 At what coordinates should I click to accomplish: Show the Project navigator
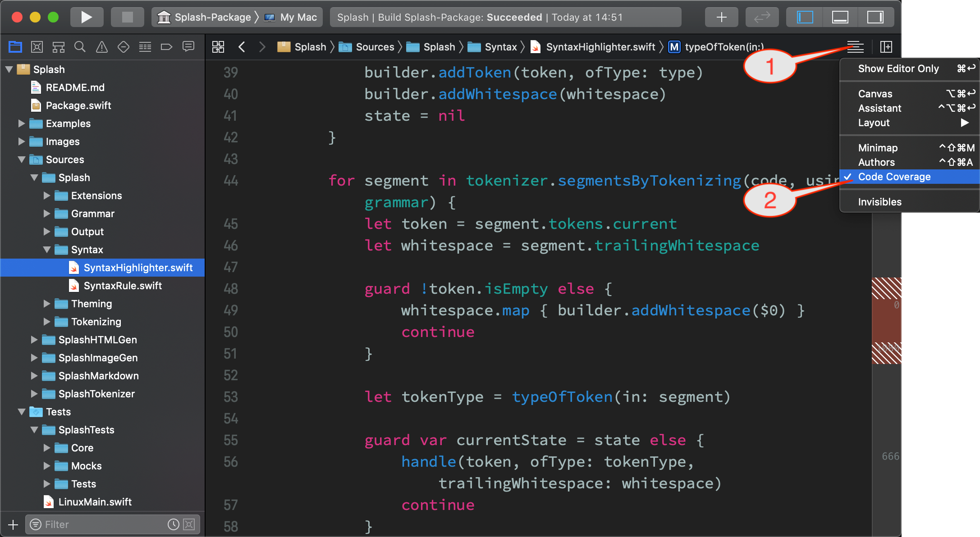[x=15, y=47]
